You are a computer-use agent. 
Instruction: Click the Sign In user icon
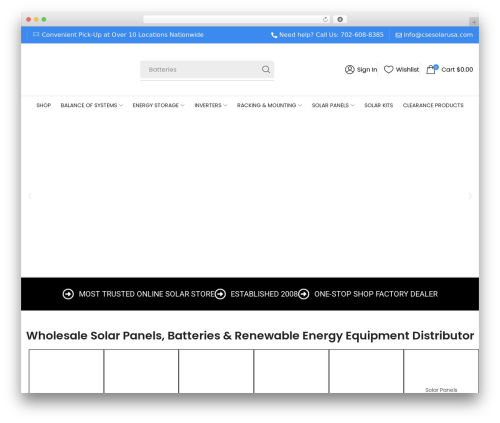coord(349,69)
